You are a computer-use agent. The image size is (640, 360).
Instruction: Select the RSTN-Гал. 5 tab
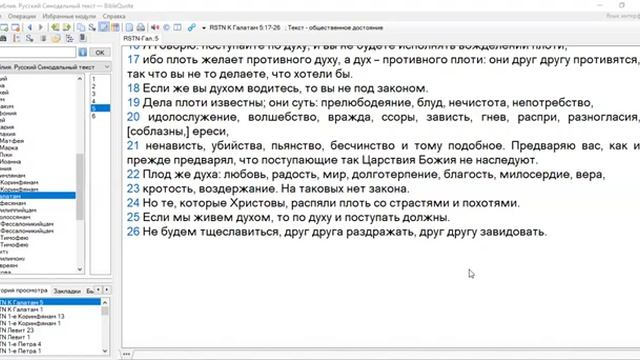pyautogui.click(x=141, y=38)
